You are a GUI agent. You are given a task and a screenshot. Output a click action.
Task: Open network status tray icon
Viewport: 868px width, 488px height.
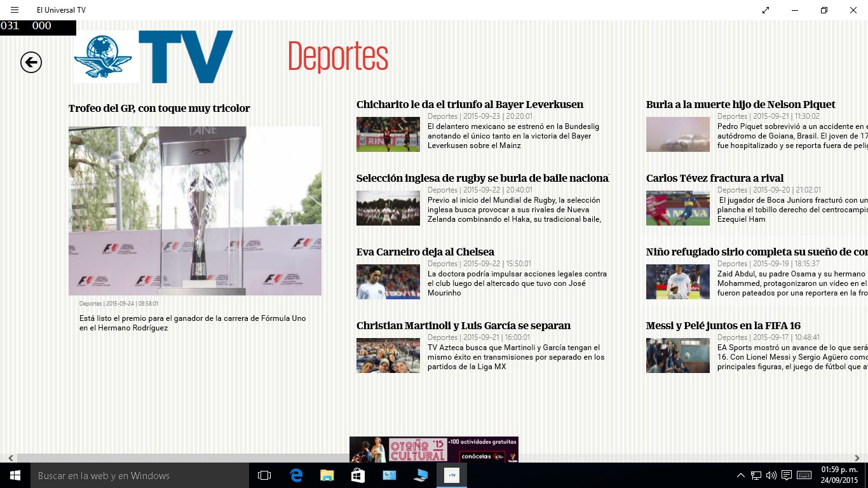756,475
